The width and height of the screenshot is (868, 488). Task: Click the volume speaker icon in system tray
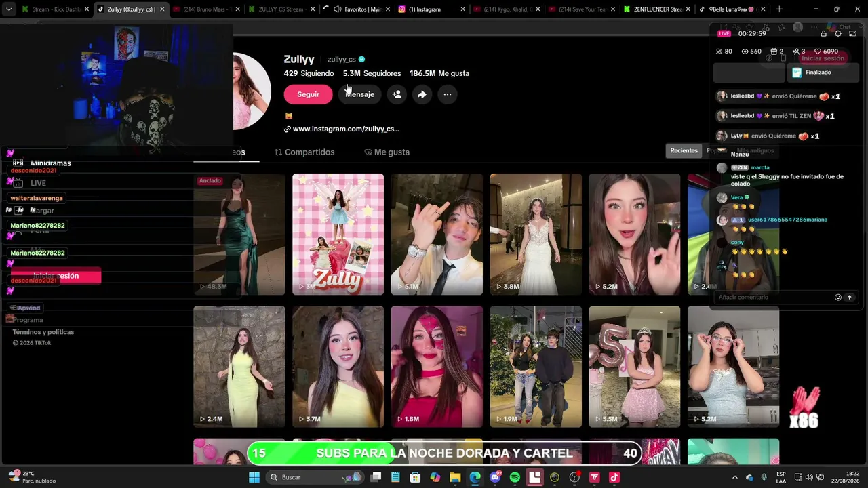(x=810, y=477)
